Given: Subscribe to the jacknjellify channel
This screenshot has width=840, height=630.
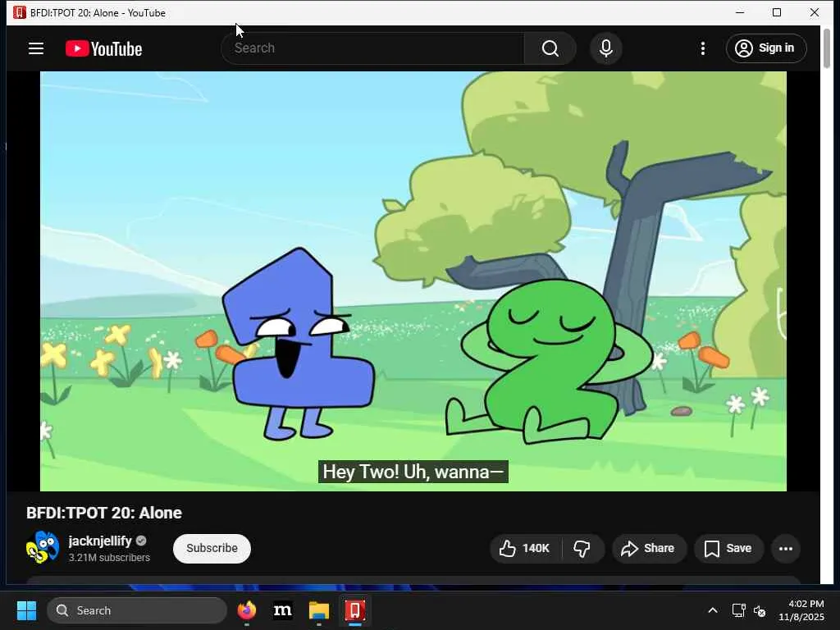Looking at the screenshot, I should (212, 548).
